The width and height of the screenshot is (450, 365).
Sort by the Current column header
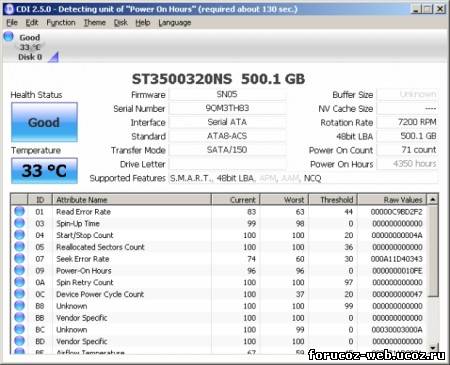(x=235, y=200)
